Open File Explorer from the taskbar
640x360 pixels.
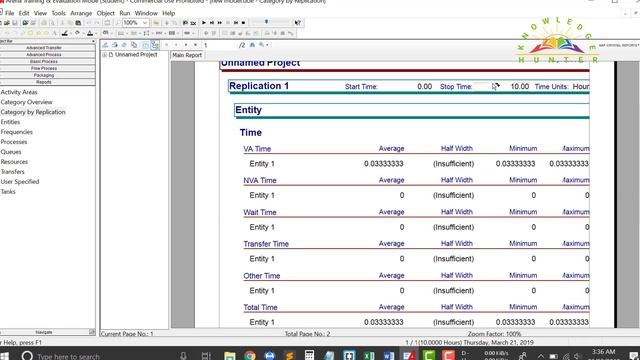pyautogui.click(x=230, y=356)
